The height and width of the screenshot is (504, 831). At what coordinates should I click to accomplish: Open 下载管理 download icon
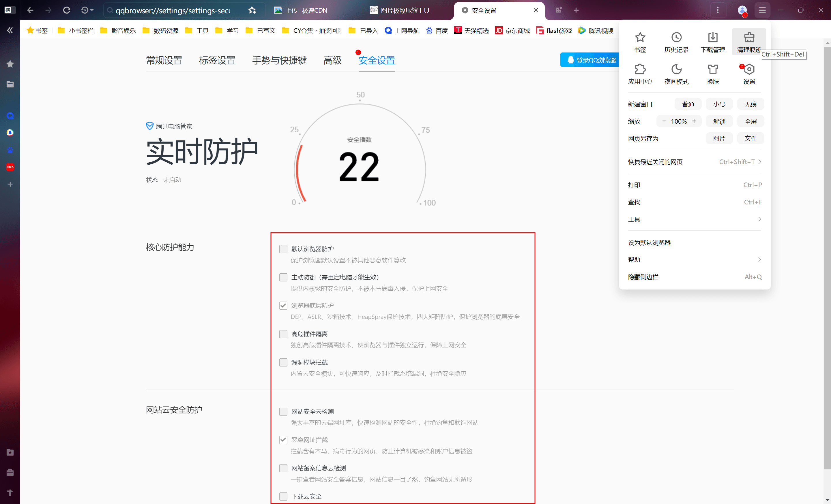tap(713, 37)
